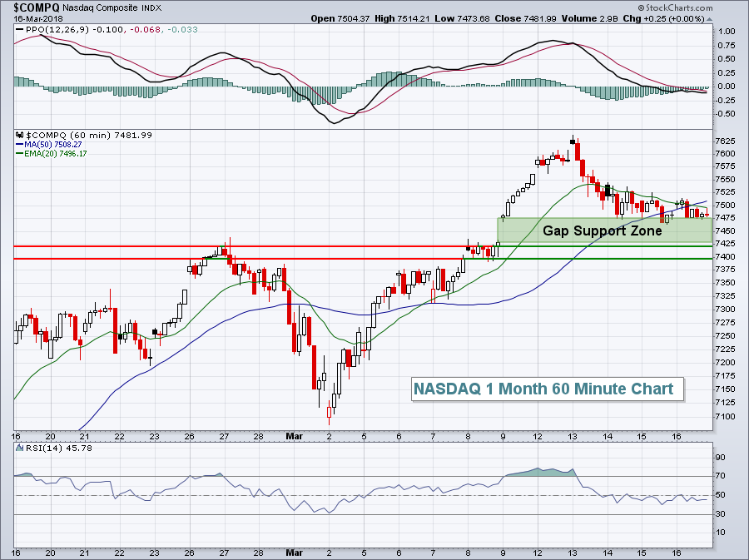Click the Open 7504.37 value
Image resolution: width=749 pixels, height=560 pixels.
click(x=340, y=18)
